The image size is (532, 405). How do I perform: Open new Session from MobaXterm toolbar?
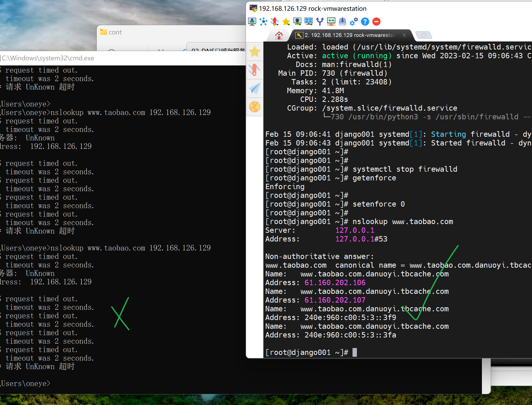coord(252,22)
